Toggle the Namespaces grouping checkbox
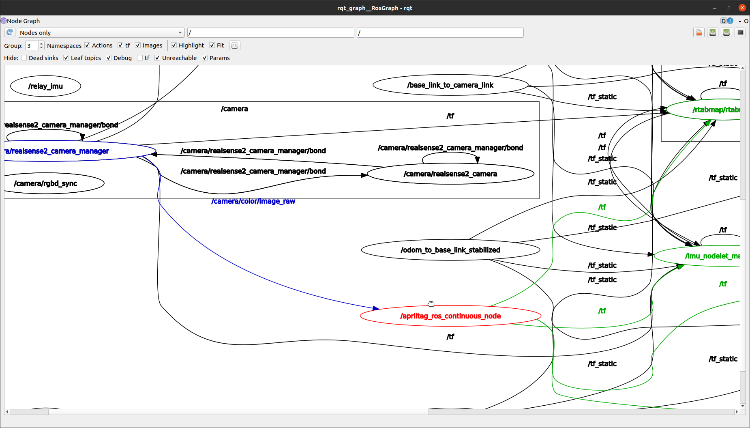750x428 pixels. (x=45, y=45)
